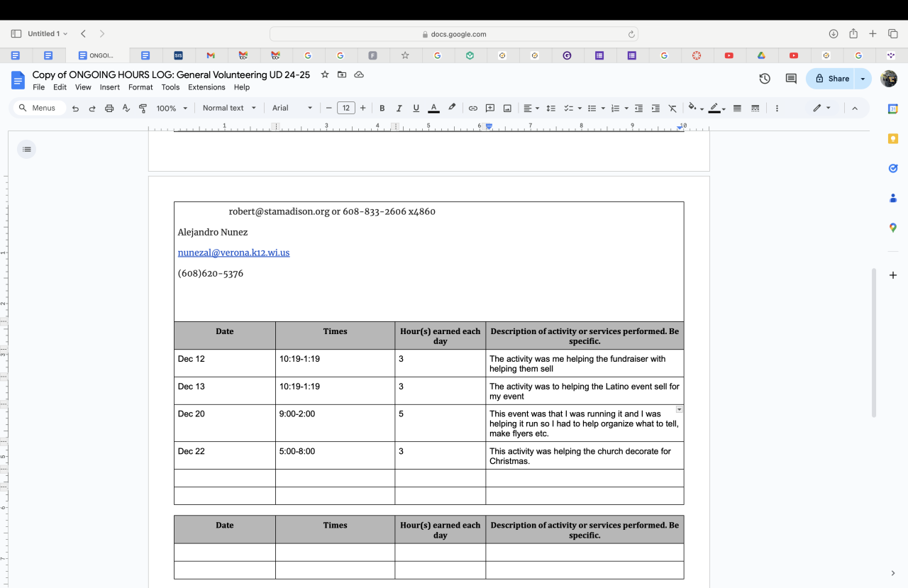Toggle bold formatting
Viewport: 908px width, 588px height.
click(x=382, y=109)
